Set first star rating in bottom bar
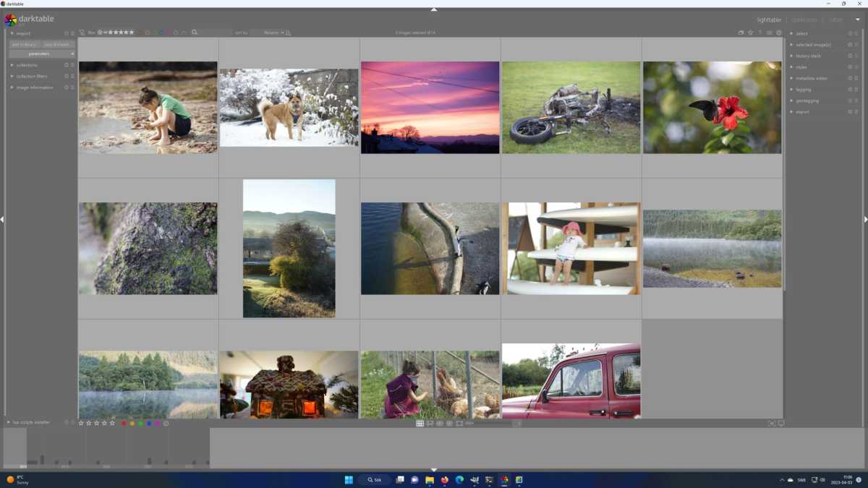This screenshot has width=868, height=488. 81,423
